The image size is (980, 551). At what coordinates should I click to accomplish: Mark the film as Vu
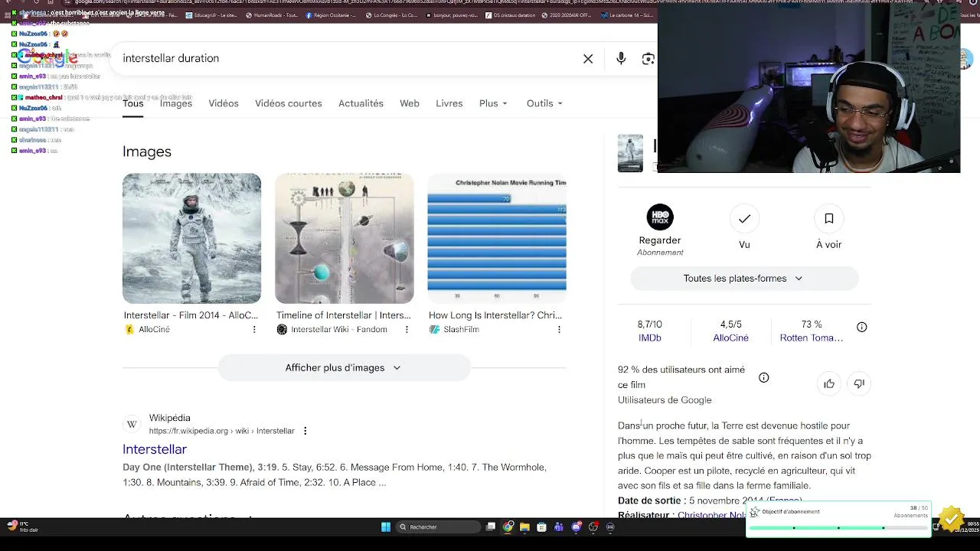(x=744, y=219)
